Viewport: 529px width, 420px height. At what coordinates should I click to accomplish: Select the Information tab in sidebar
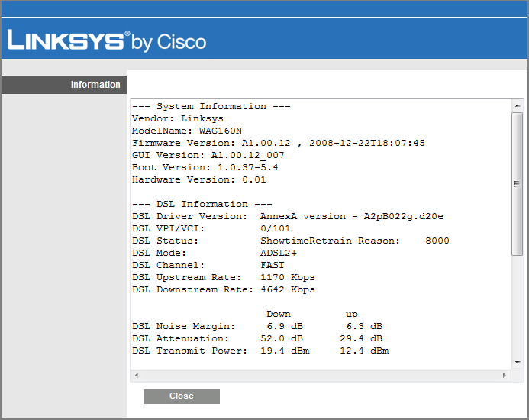coord(64,85)
